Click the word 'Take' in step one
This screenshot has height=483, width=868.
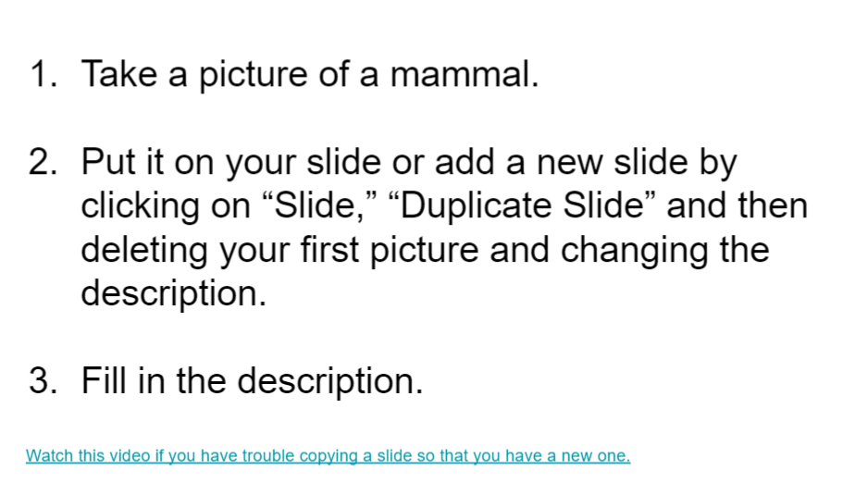[119, 74]
